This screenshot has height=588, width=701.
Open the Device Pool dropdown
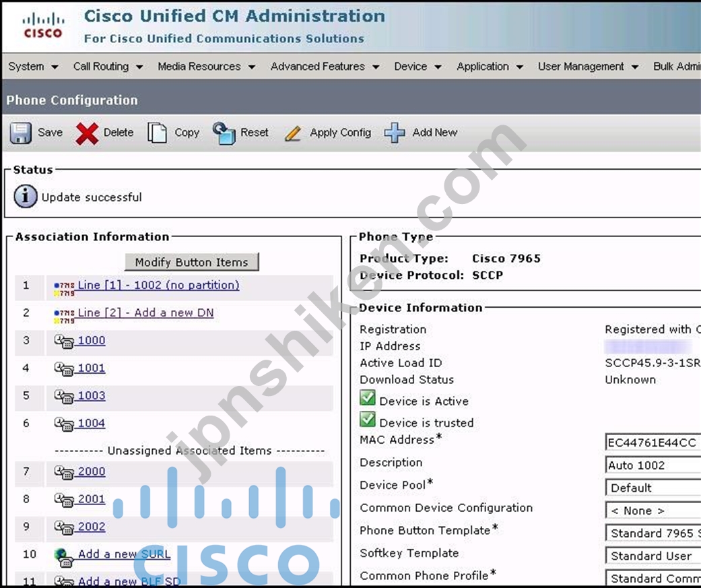coord(653,488)
